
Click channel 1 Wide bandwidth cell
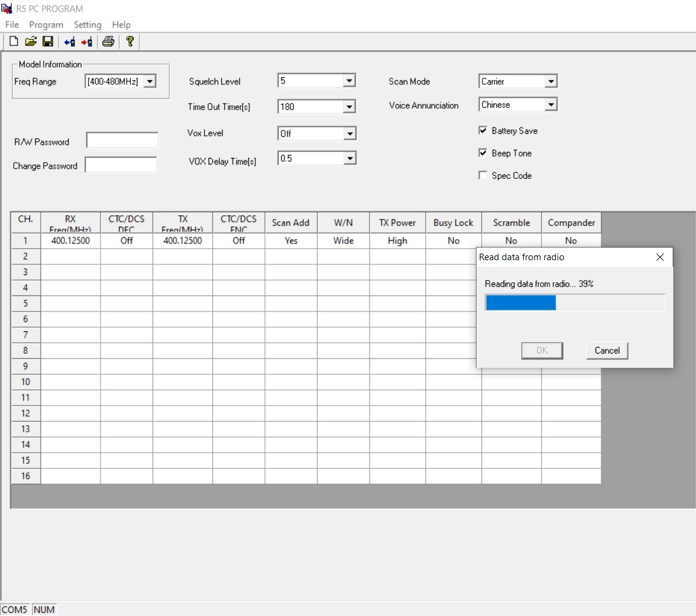point(343,240)
